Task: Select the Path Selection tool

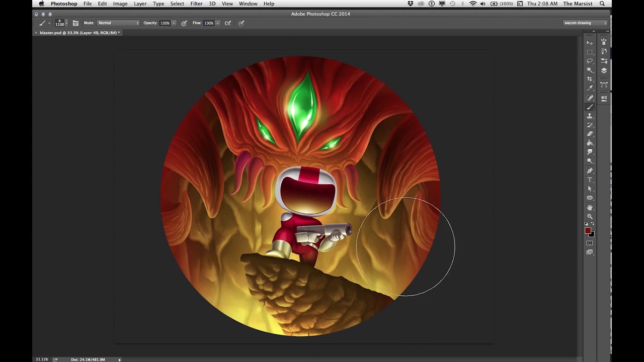Action: (x=590, y=189)
